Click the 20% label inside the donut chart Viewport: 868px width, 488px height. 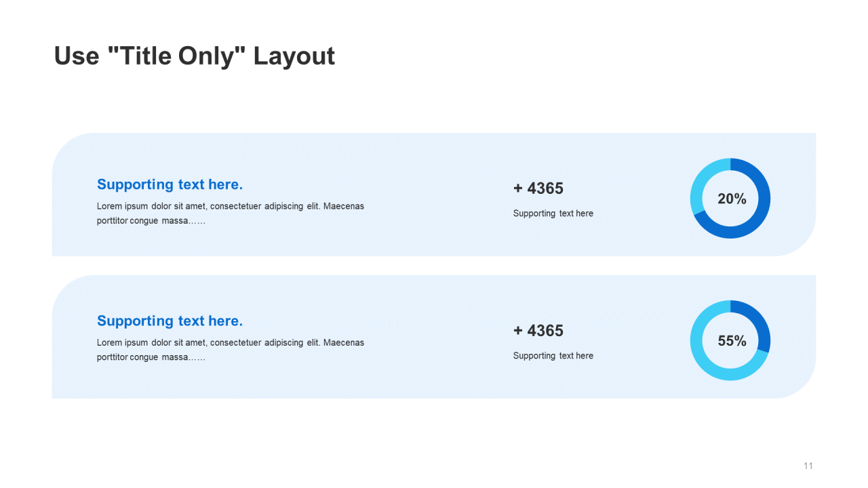coord(732,199)
